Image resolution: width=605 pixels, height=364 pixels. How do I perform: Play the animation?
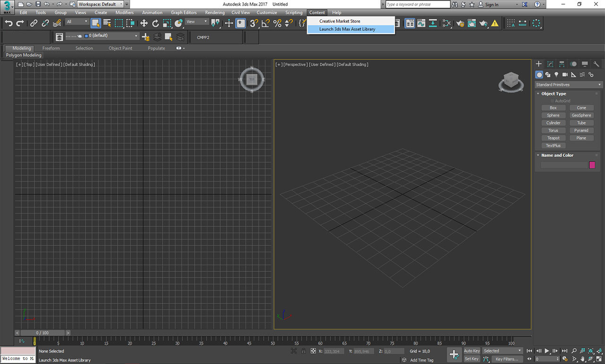[x=547, y=351]
